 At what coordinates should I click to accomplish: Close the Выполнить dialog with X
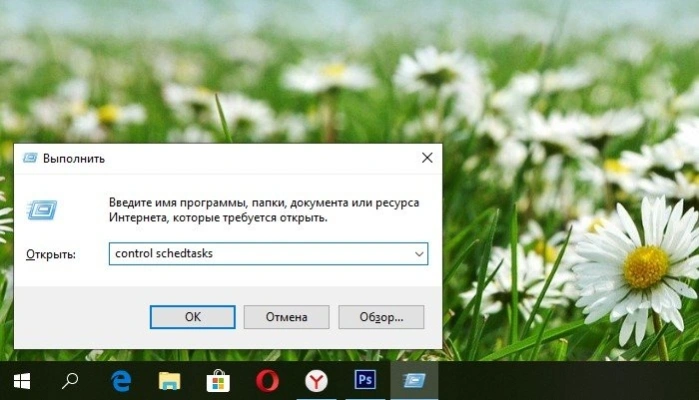[x=427, y=157]
